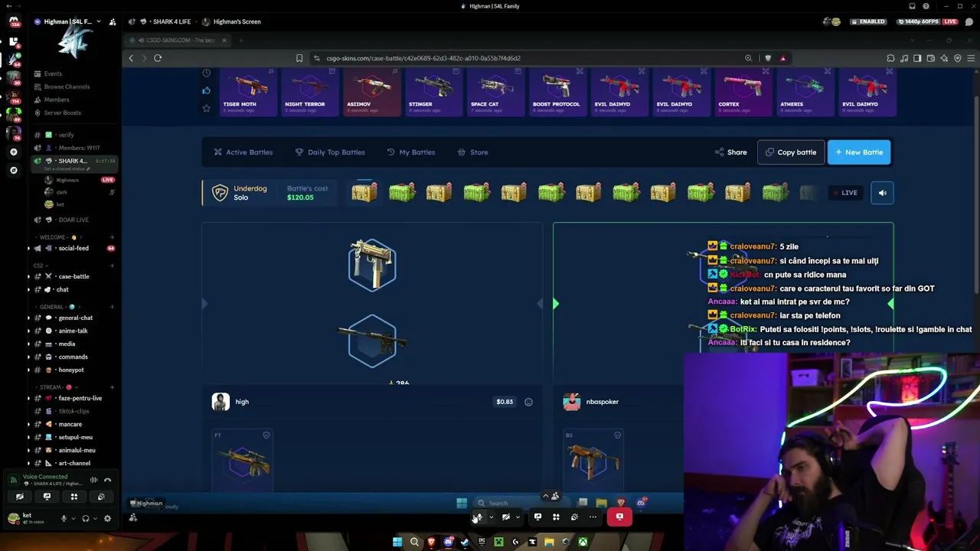This screenshot has height=551, width=980.
Task: Deafen audio with the headphones icon
Action: (85, 518)
